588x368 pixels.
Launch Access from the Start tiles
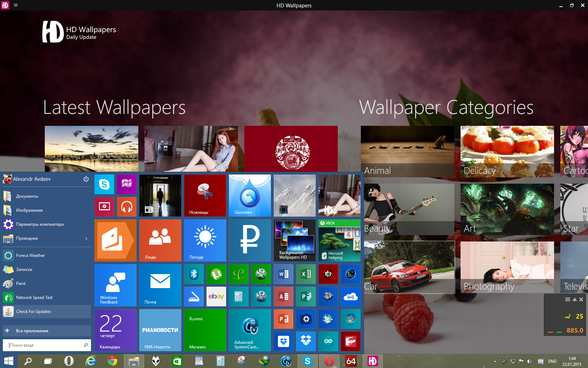pyautogui.click(x=283, y=297)
